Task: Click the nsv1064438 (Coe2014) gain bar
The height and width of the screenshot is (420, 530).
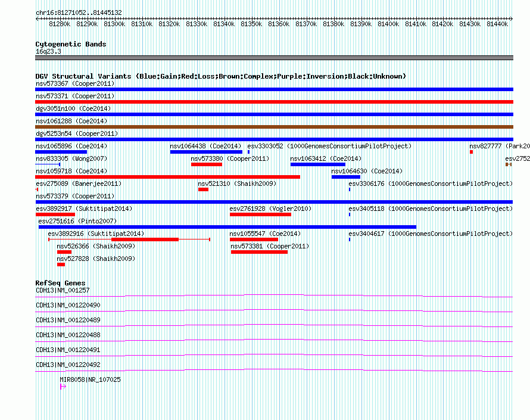Action: pyautogui.click(x=206, y=152)
